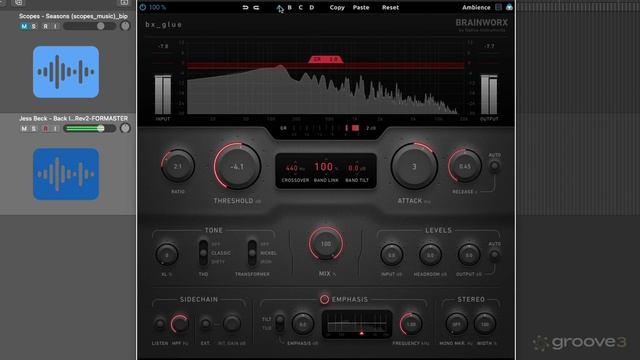Viewport: 640px width, 360px height.
Task: Toggle the Auto release button
Action: click(x=494, y=166)
